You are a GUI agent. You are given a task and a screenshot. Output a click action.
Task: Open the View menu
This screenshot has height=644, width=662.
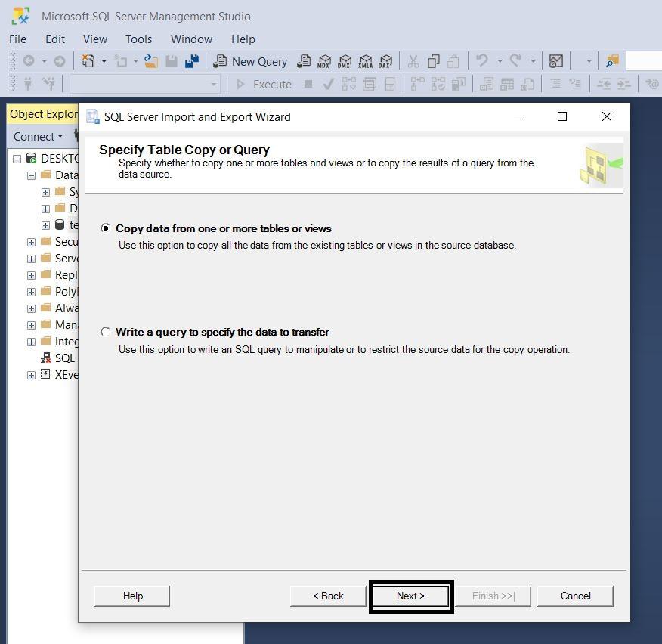point(95,39)
